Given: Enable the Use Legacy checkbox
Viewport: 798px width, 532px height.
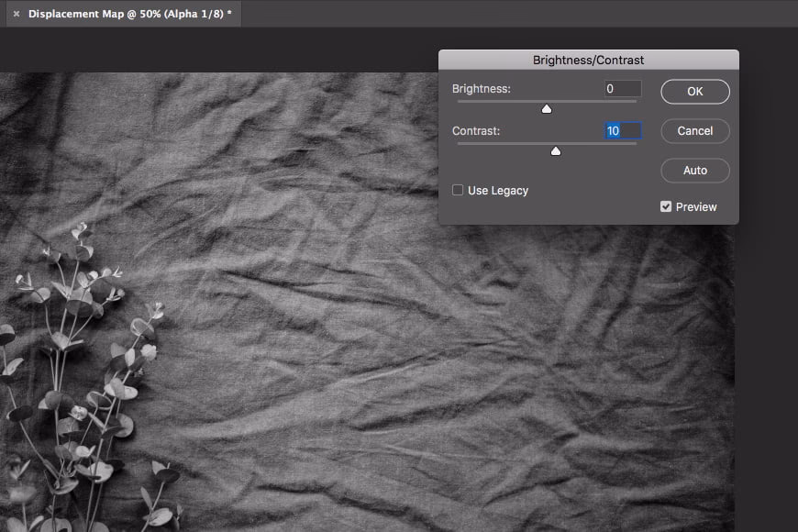Looking at the screenshot, I should tap(458, 190).
